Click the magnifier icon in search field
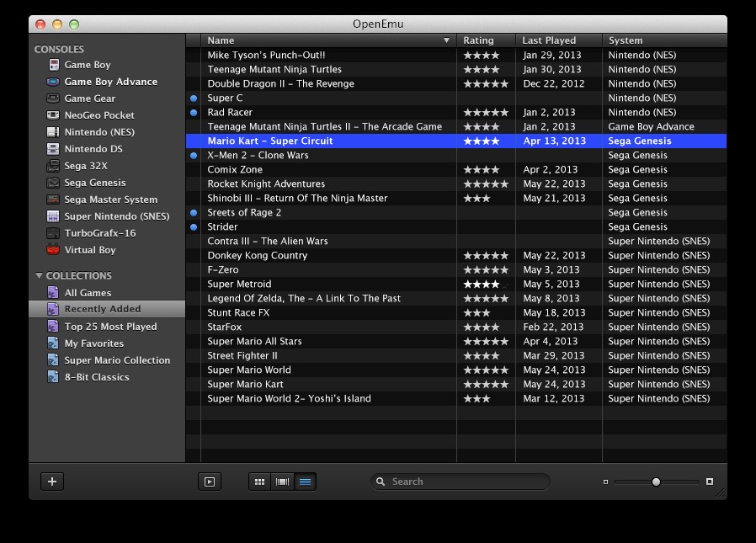The image size is (756, 543). click(x=381, y=482)
